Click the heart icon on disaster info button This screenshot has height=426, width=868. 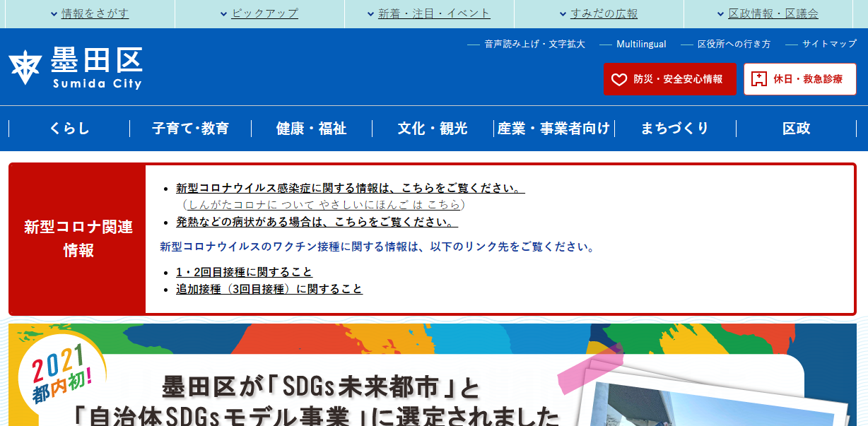tap(619, 79)
